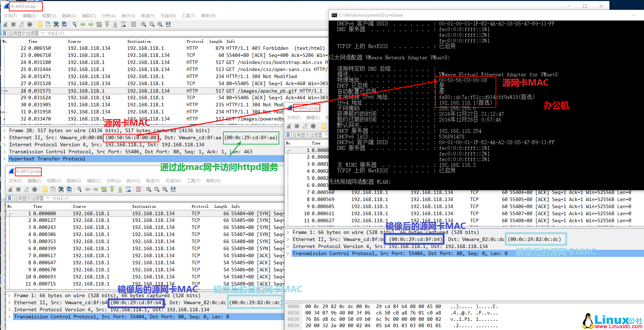Click find packet magnifier in A-eth0.pcap toolbar
Image resolution: width=644 pixels, height=330 pixels.
(75, 24)
